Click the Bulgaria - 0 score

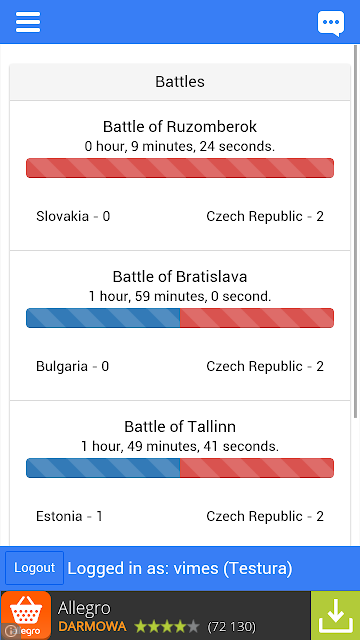coord(73,366)
